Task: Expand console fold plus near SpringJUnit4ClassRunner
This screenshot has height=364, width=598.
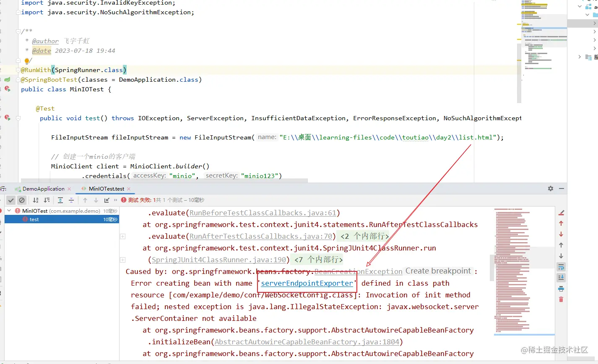Action: coord(123,260)
